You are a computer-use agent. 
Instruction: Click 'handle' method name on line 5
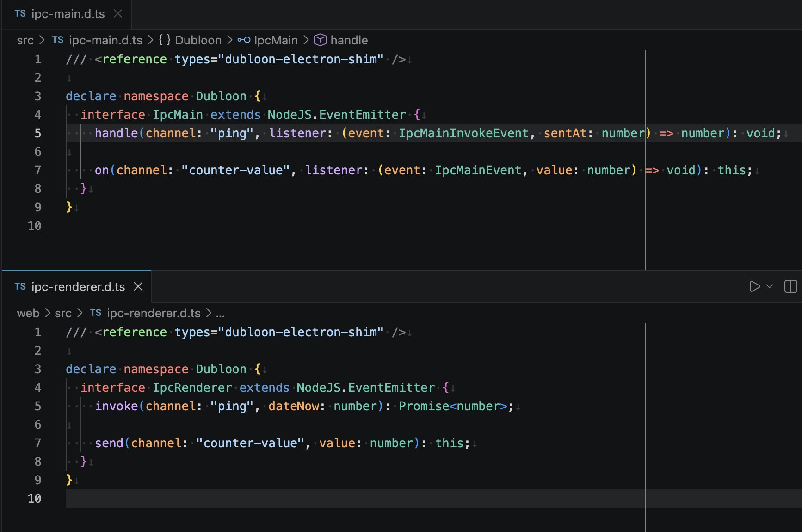[x=117, y=133]
